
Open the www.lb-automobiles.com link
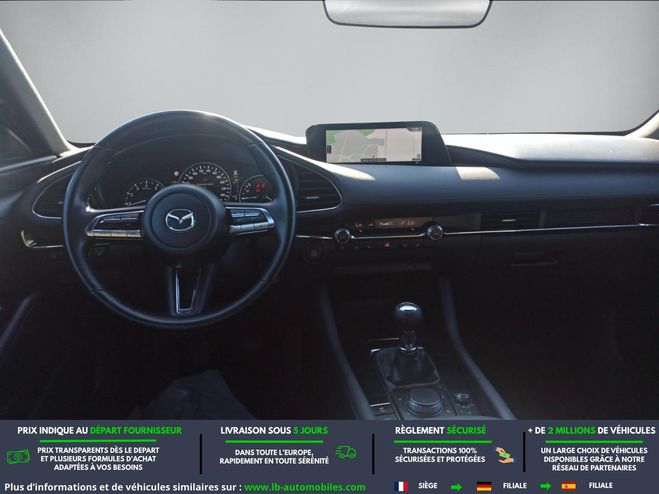click(305, 487)
